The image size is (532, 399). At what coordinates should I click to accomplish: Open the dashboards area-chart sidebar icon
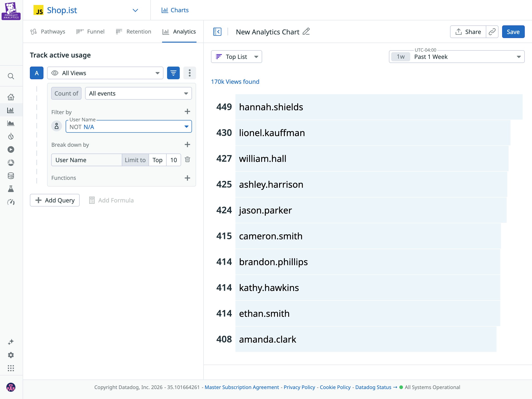pos(11,123)
